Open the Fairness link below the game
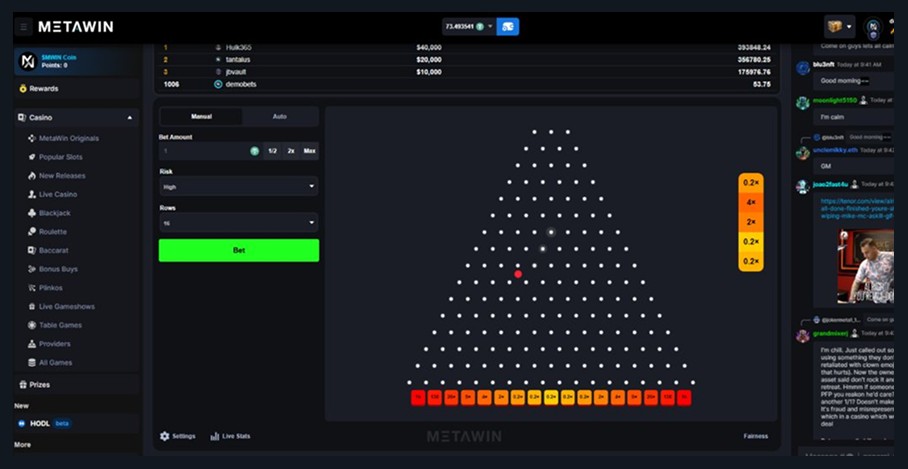Image resolution: width=908 pixels, height=469 pixels. coord(755,436)
